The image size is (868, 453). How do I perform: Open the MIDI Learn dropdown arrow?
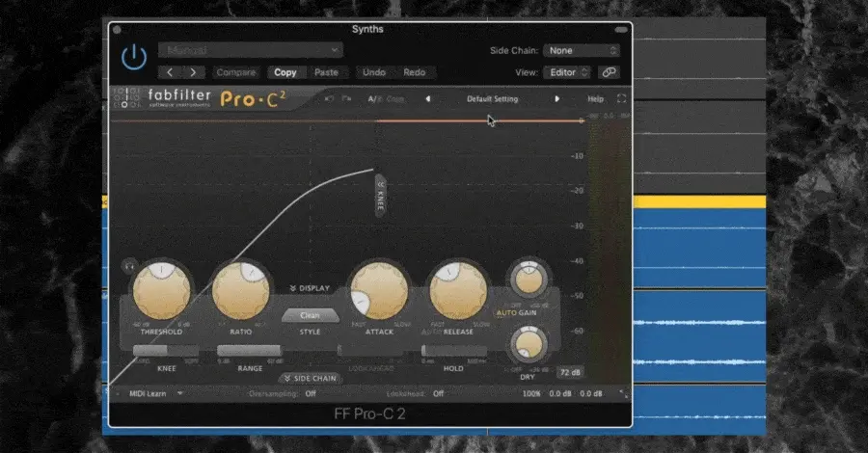click(180, 393)
